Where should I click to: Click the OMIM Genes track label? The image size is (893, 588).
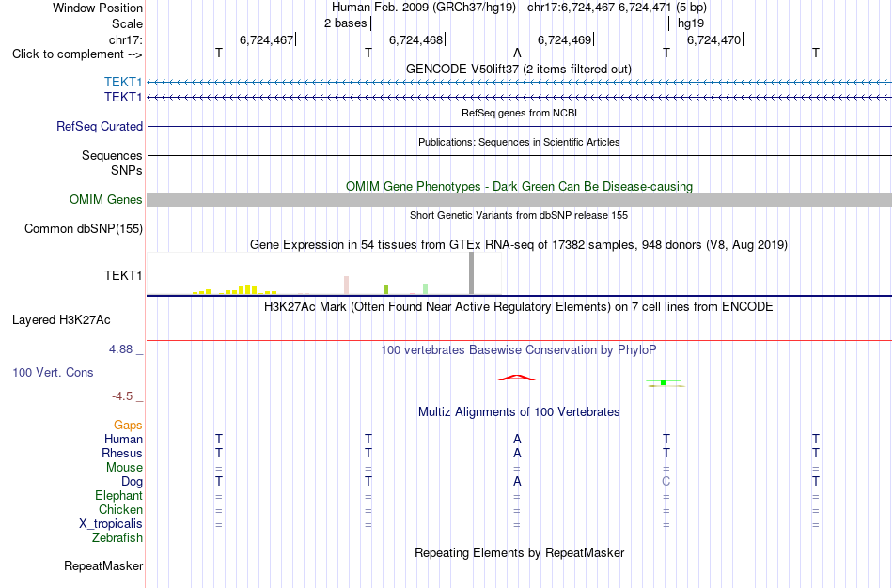tap(106, 199)
